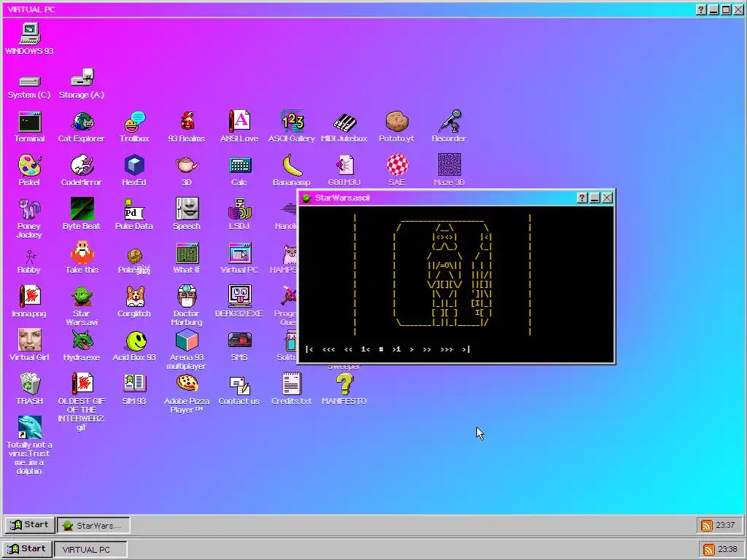Open the 93 Realms icon
Screen dimensions: 747x560
187,122
